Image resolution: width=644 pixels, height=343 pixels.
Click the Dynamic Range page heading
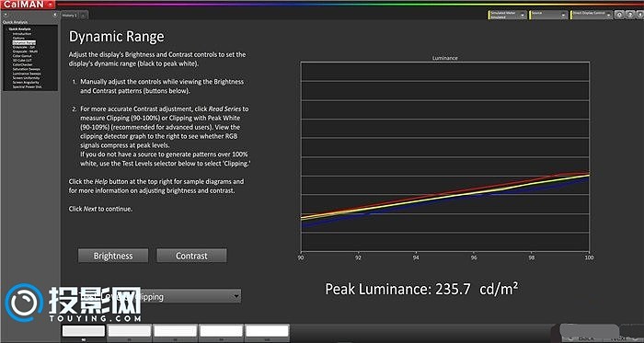[117, 37]
